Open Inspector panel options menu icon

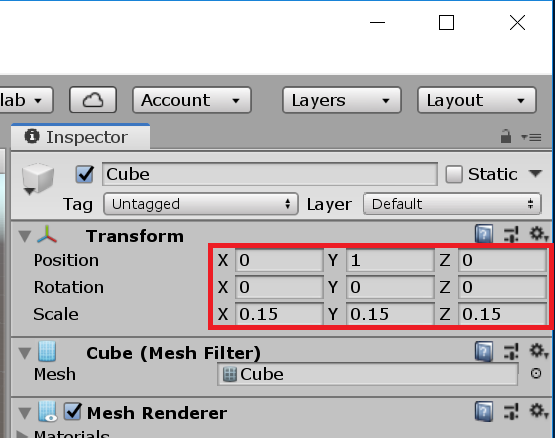tap(531, 137)
